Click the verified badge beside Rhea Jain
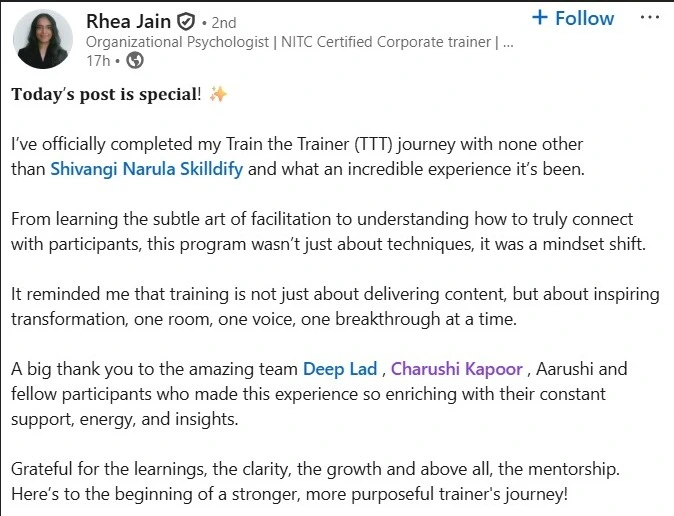 coord(186,21)
